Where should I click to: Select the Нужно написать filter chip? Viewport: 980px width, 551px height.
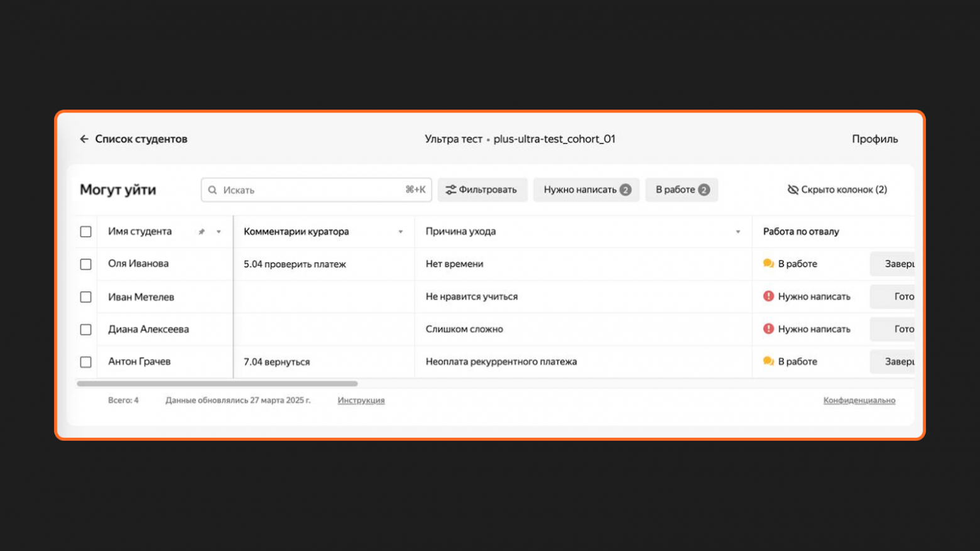(x=585, y=190)
